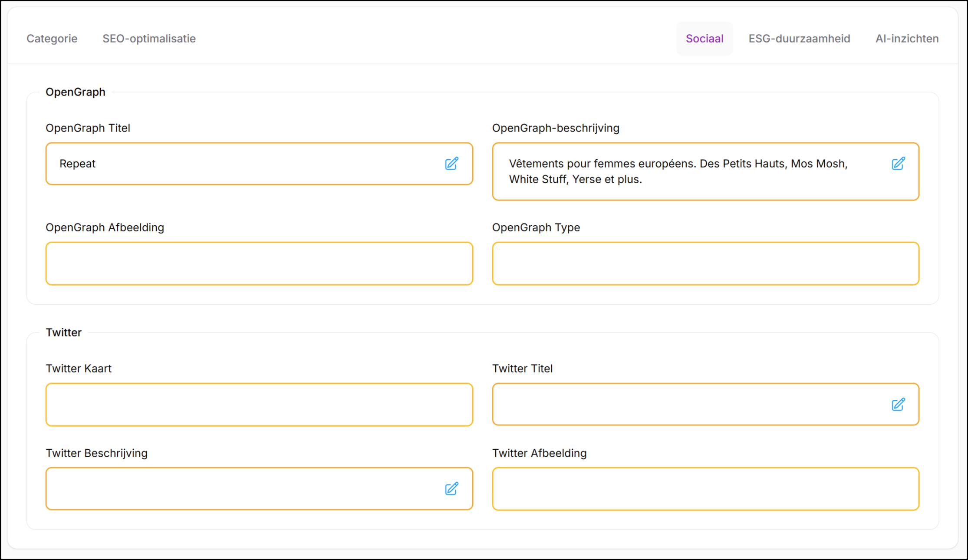This screenshot has width=968, height=560.
Task: Click the edit icon in OpenGraph-beschrijving field
Action: 898,164
